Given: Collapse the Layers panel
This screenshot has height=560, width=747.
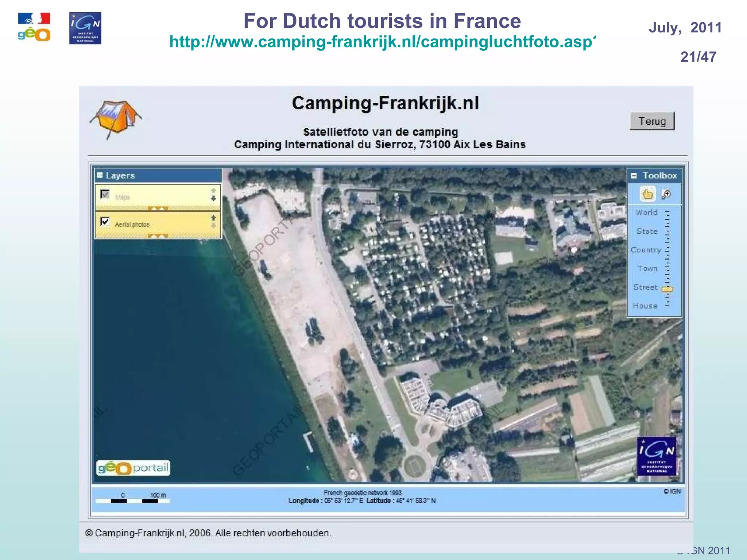Looking at the screenshot, I should pos(100,175).
